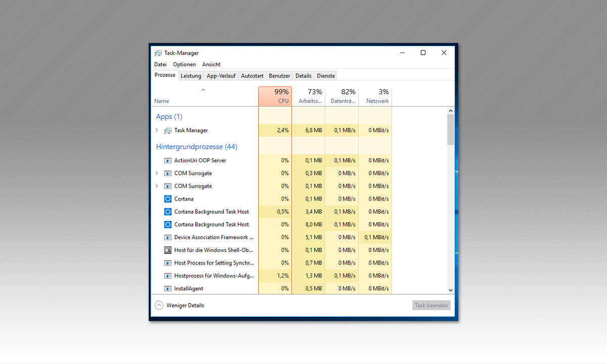The height and width of the screenshot is (364, 607).
Task: Maximize the Task-Manager window
Action: tap(423, 53)
